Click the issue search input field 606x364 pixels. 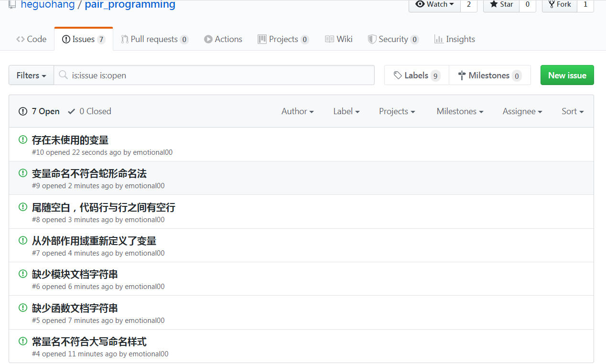click(214, 75)
